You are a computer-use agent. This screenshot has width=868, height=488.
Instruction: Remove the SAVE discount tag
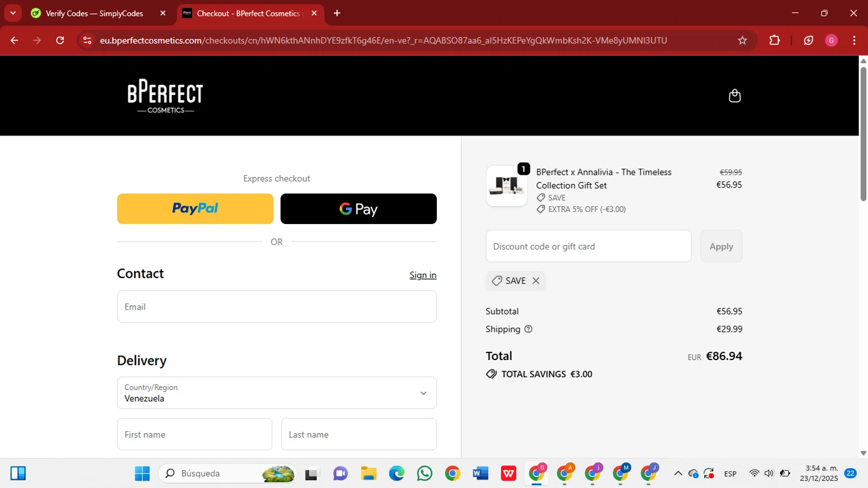tap(536, 281)
